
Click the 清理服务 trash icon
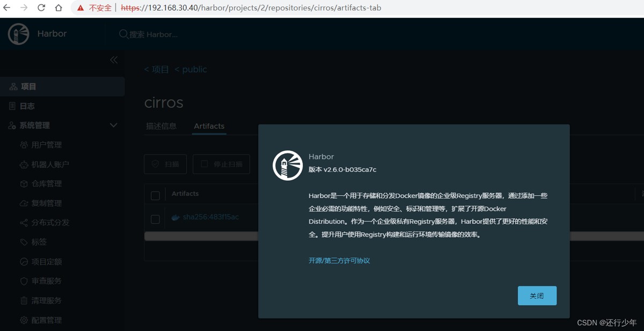(x=24, y=300)
